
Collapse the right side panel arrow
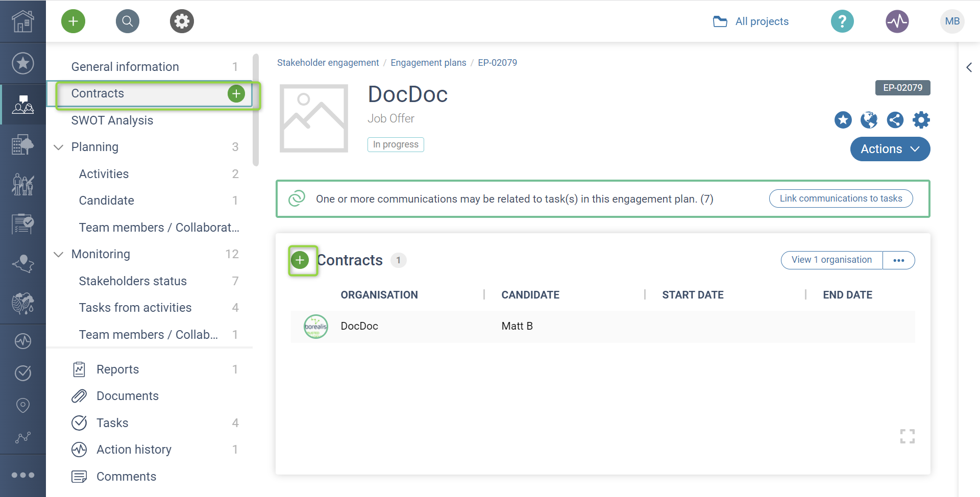969,67
